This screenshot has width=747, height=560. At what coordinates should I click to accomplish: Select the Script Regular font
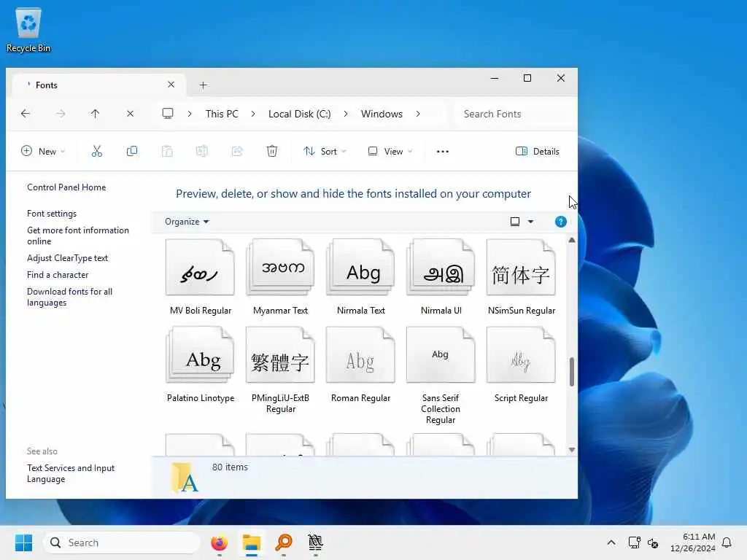pyautogui.click(x=521, y=365)
